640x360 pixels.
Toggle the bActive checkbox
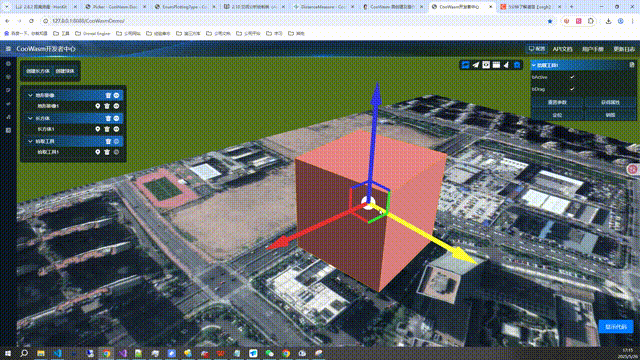click(x=572, y=77)
